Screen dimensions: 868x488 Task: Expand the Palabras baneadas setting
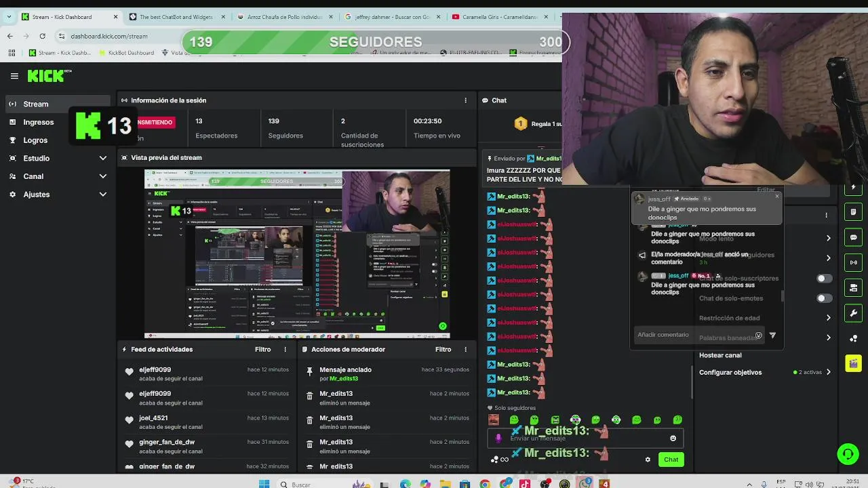coord(828,338)
